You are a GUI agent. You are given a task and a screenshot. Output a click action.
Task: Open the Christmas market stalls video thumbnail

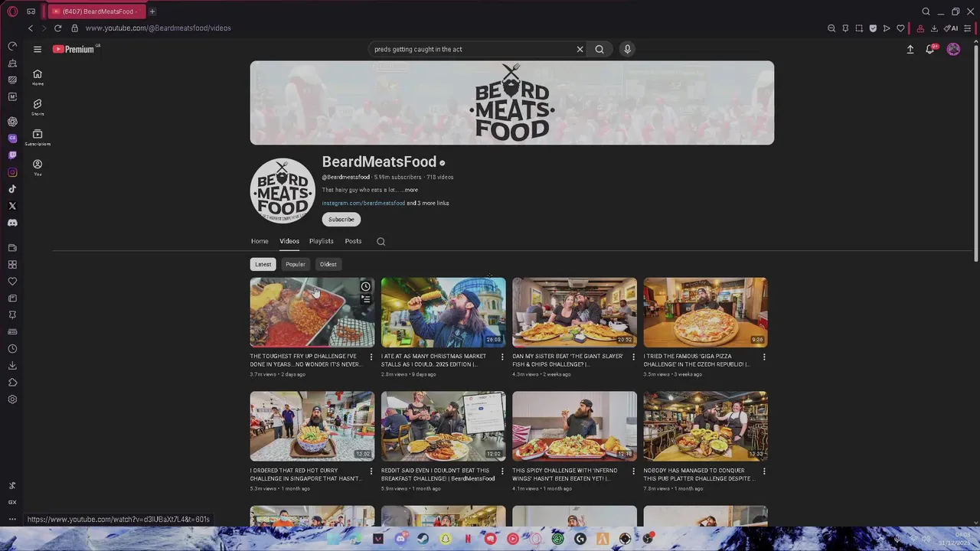[x=443, y=312]
